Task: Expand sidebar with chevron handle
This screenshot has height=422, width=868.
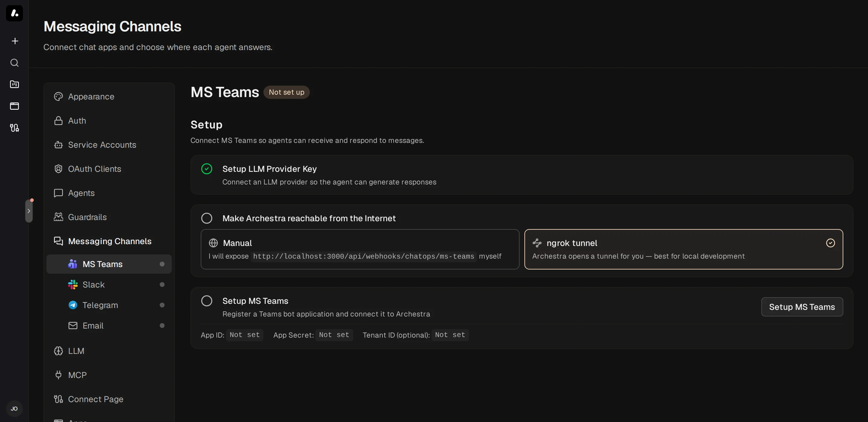Action: pos(29,211)
